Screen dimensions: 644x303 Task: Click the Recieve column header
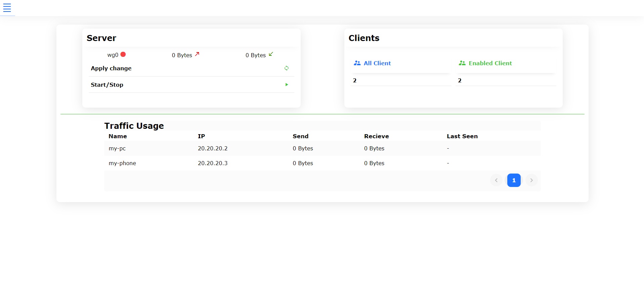coord(376,136)
